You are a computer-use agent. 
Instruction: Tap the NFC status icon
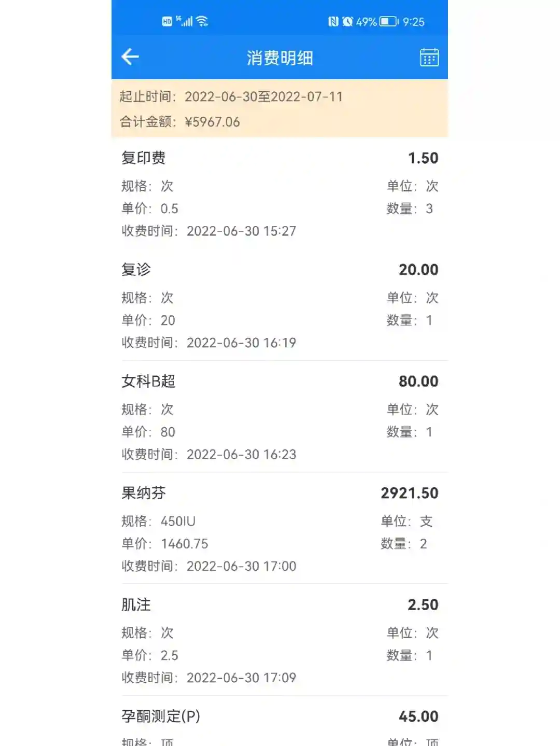333,22
